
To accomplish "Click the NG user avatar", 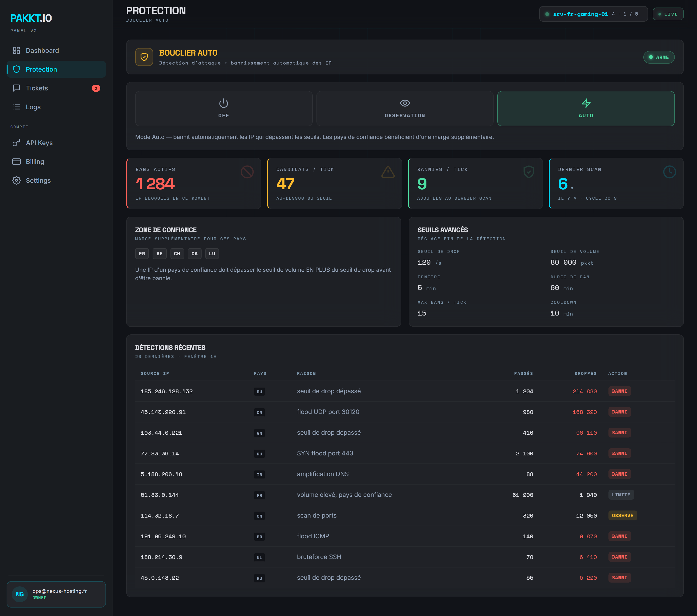I will [x=20, y=594].
